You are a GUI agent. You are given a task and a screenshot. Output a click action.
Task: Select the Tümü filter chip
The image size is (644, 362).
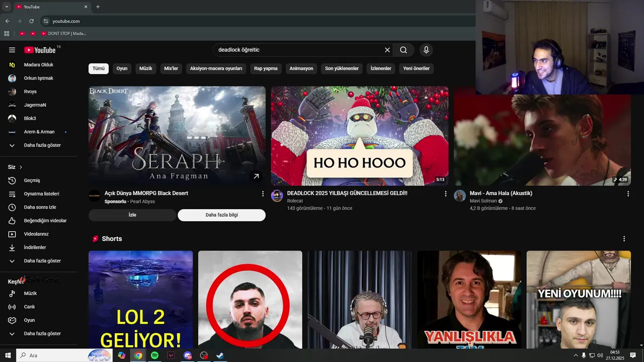pos(99,68)
